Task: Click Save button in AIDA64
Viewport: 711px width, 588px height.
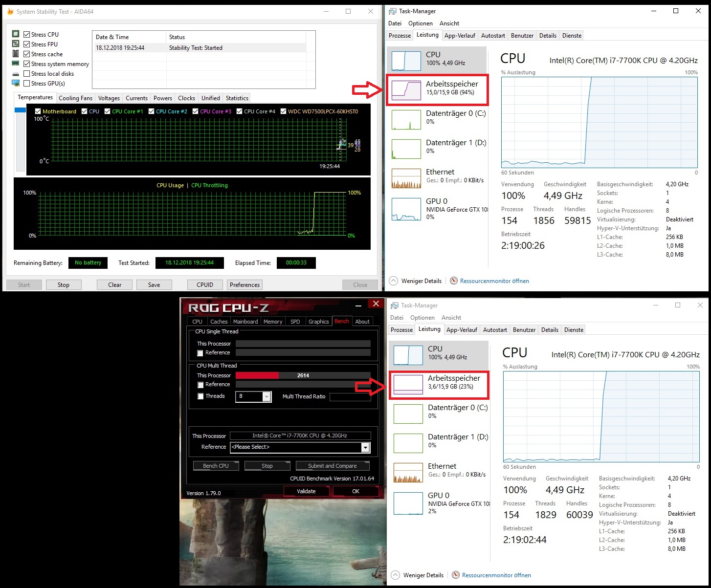Action: 154,284
